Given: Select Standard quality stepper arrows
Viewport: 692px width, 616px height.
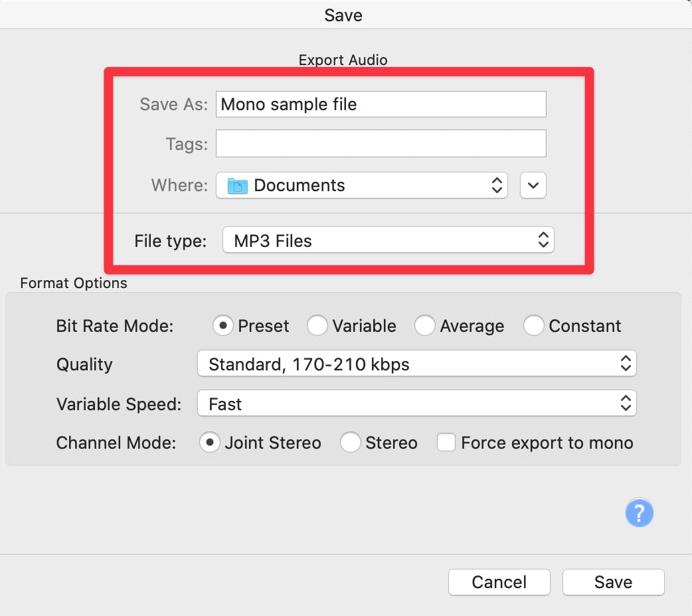Looking at the screenshot, I should 625,363.
